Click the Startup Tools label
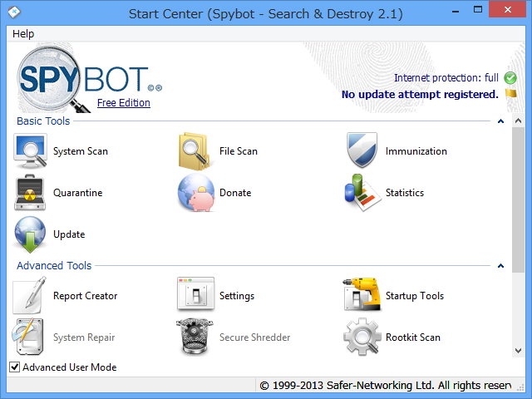 tap(415, 296)
